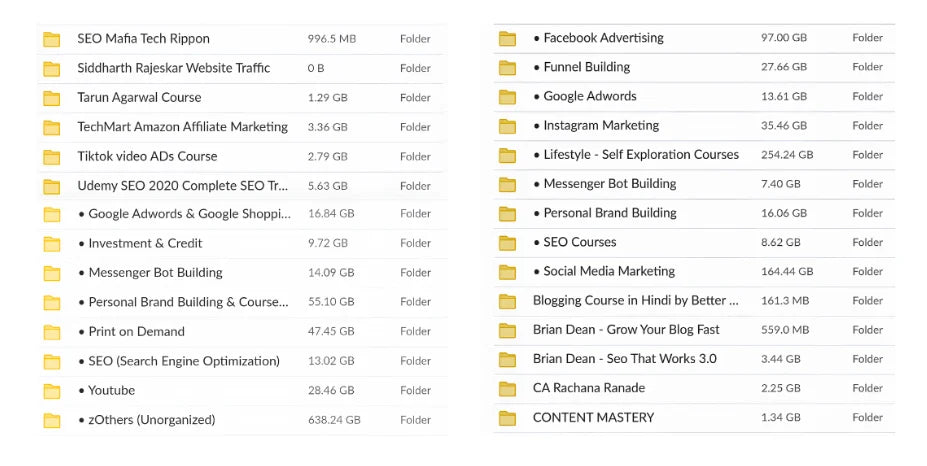This screenshot has width=927, height=466.
Task: Select folder icon beside SEO Courses
Action: coord(507,242)
